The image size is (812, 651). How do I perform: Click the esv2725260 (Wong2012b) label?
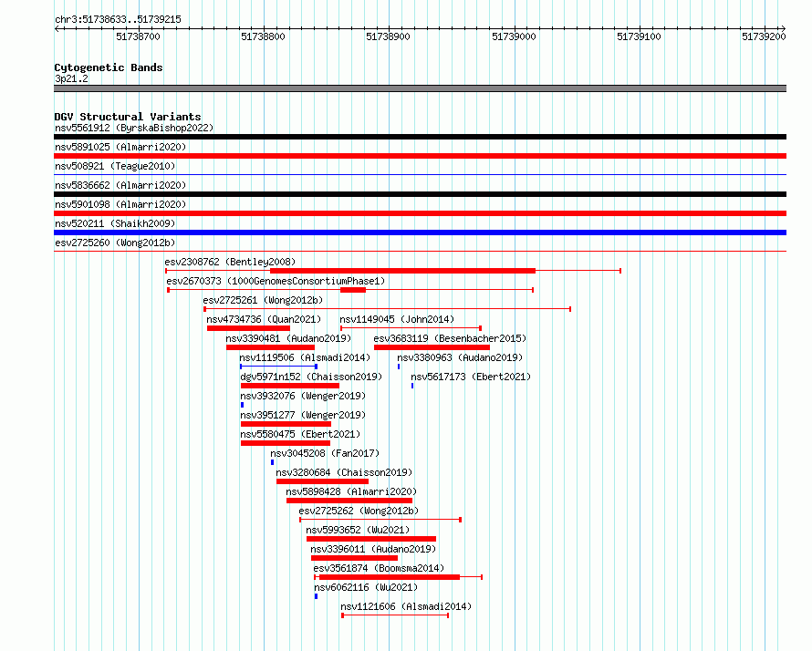tap(115, 243)
